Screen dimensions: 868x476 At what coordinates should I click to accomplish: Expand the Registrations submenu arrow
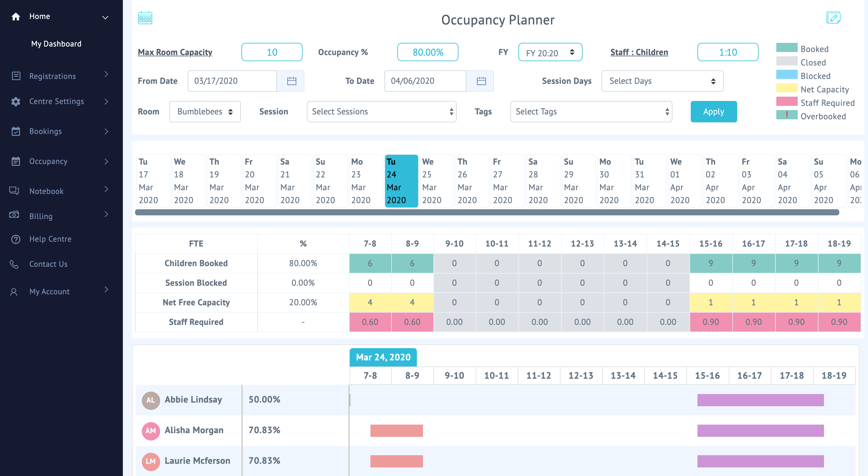[106, 74]
